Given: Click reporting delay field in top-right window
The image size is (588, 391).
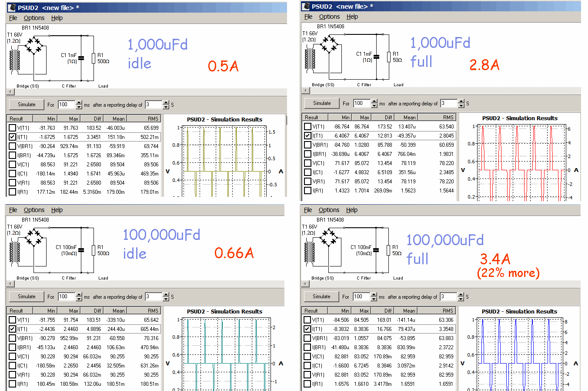Looking at the screenshot, I should pos(449,103).
